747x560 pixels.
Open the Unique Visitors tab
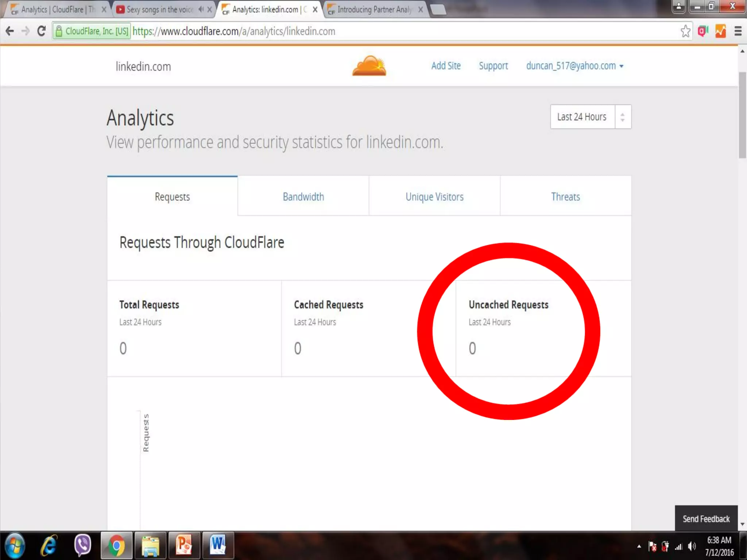click(434, 197)
